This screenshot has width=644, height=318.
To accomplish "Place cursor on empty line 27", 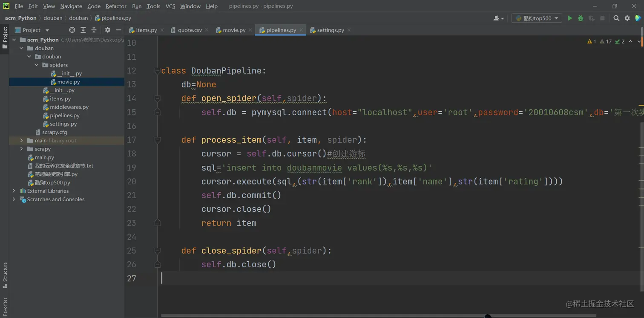I will click(x=400, y=278).
